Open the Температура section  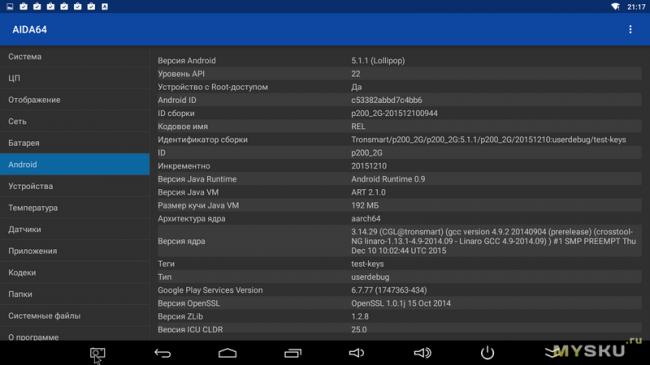point(75,207)
